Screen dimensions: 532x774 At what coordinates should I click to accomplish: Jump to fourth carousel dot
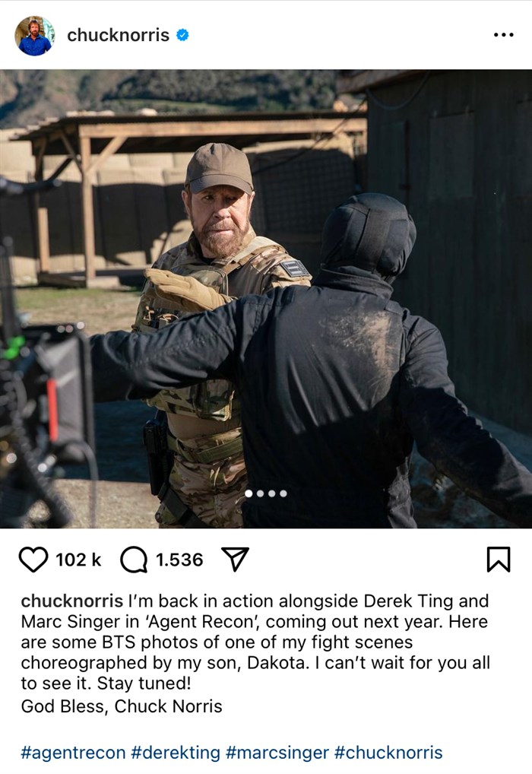(283, 493)
